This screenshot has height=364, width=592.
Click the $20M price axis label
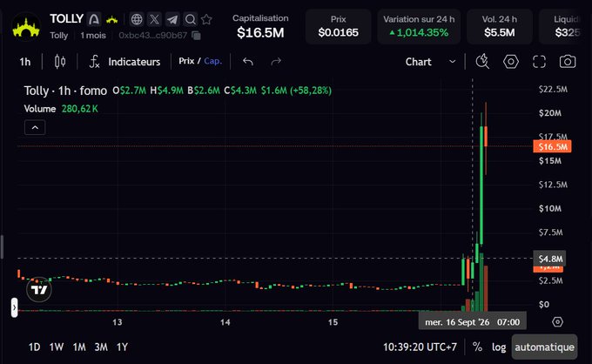549,113
